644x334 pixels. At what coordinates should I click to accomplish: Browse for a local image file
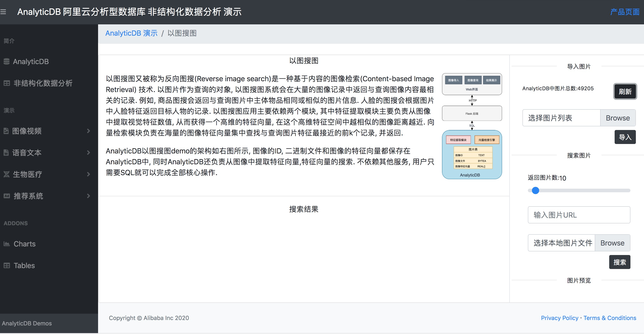pyautogui.click(x=612, y=243)
